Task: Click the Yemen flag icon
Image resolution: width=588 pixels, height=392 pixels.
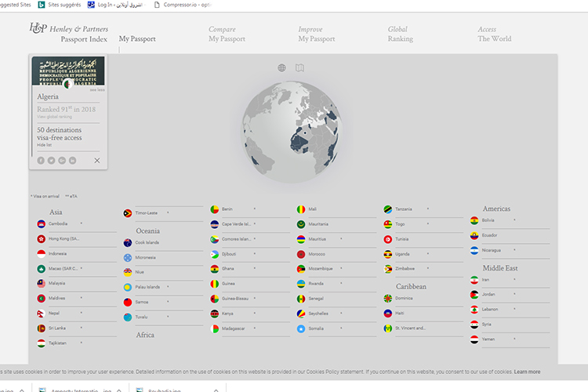Action: [474, 339]
